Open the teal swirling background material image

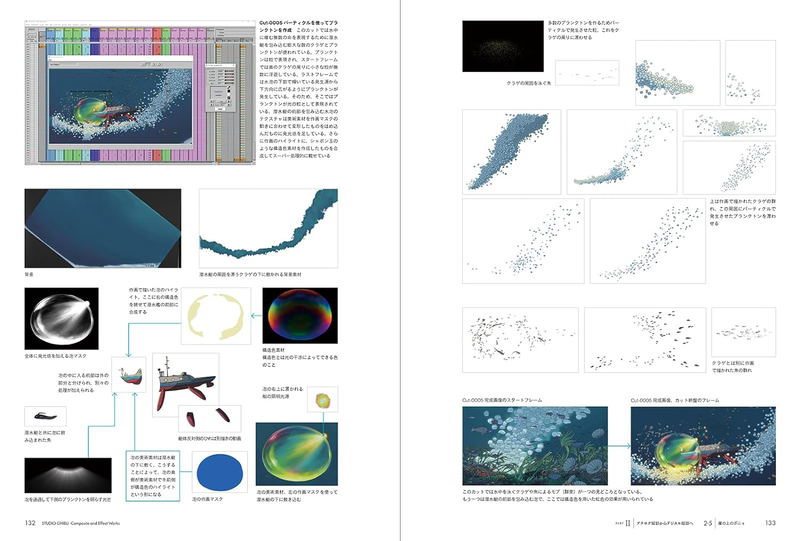click(x=268, y=228)
